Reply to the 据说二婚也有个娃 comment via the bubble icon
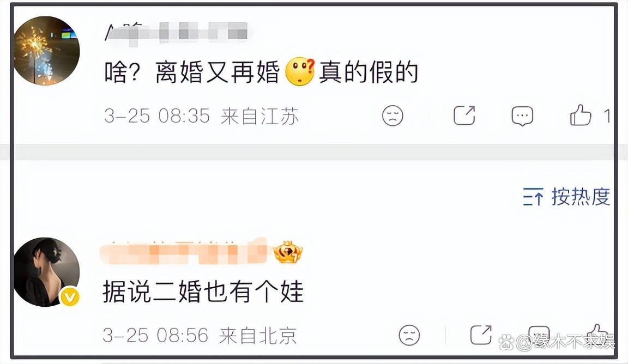Screen dimensions: 628x364 [x=539, y=335]
